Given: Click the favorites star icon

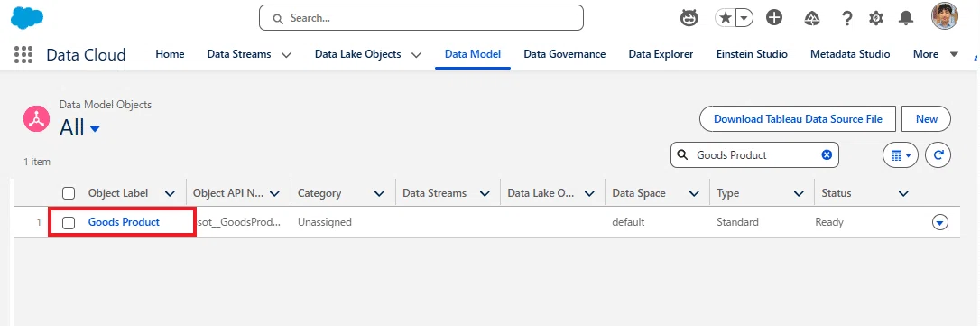Looking at the screenshot, I should 726,18.
